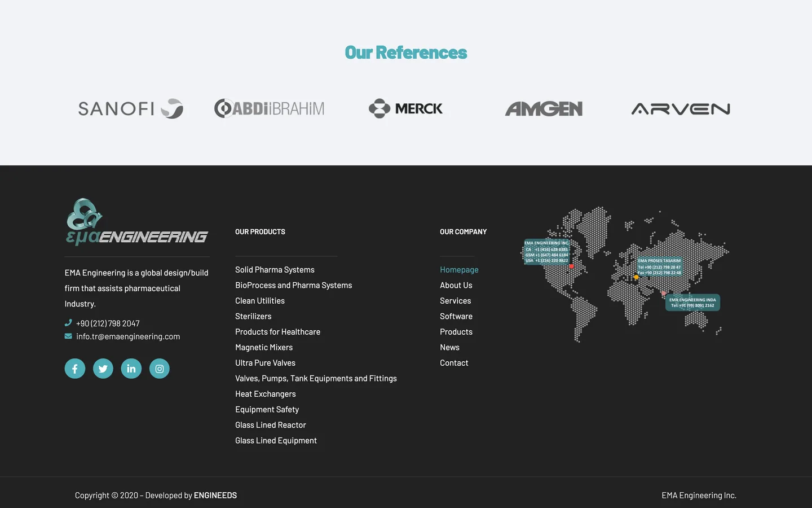This screenshot has height=508, width=812.
Task: Click the world map office locations image
Action: (x=625, y=274)
